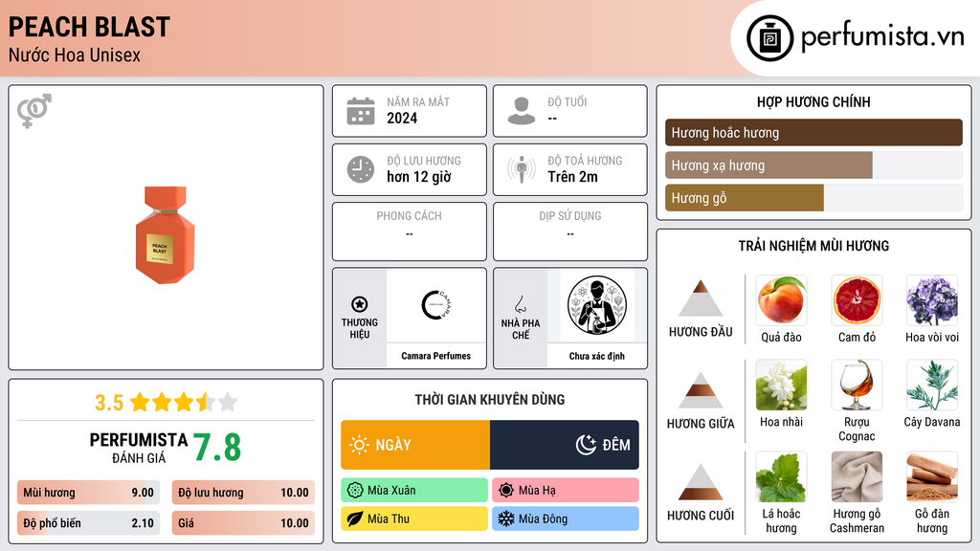Click the sillage icon beside Độ toả hương
Screen dimensions: 980x551
pyautogui.click(x=522, y=169)
